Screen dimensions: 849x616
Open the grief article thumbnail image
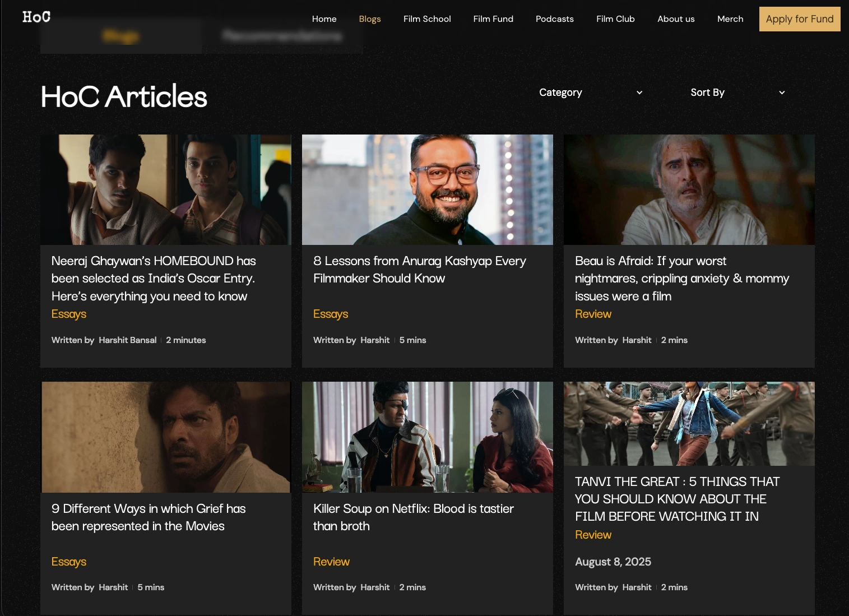[166, 437]
